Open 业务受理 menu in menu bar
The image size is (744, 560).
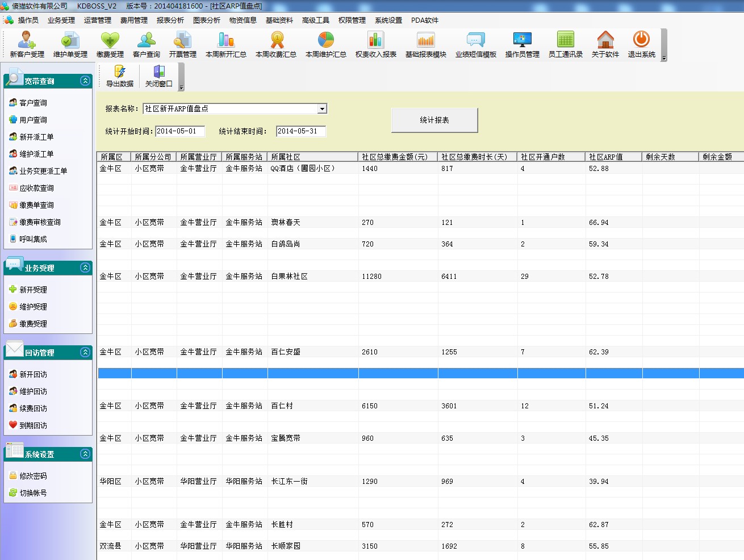(x=61, y=20)
